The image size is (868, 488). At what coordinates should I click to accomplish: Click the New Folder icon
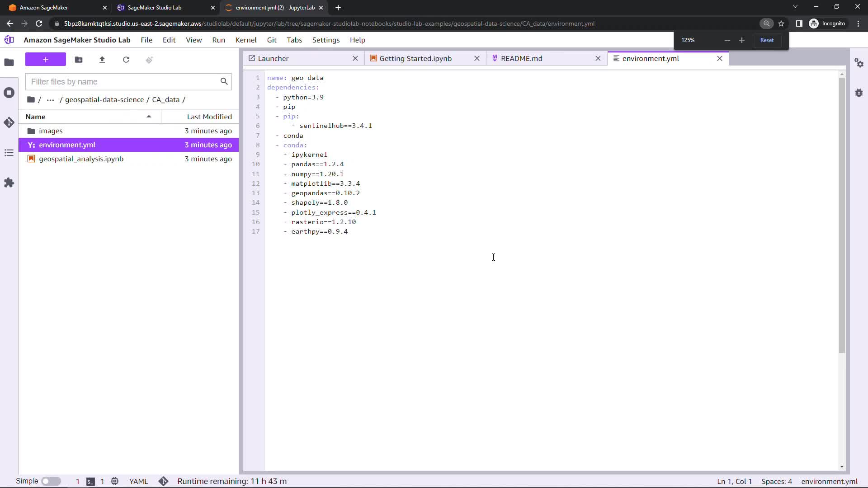pyautogui.click(x=79, y=60)
